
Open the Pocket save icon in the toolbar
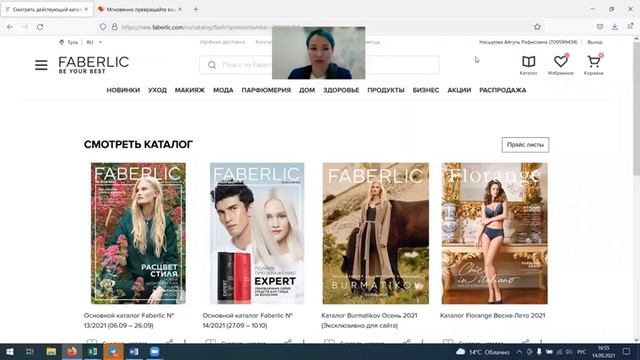tap(600, 27)
